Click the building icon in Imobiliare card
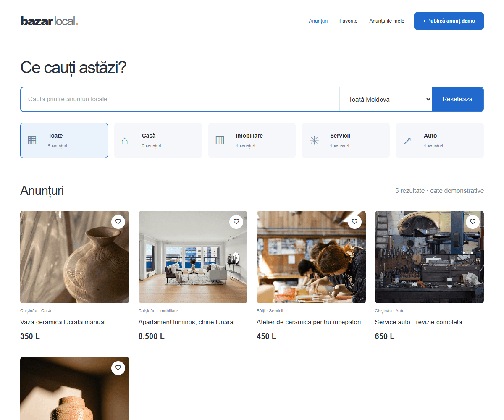The height and width of the screenshot is (420, 504). (220, 140)
